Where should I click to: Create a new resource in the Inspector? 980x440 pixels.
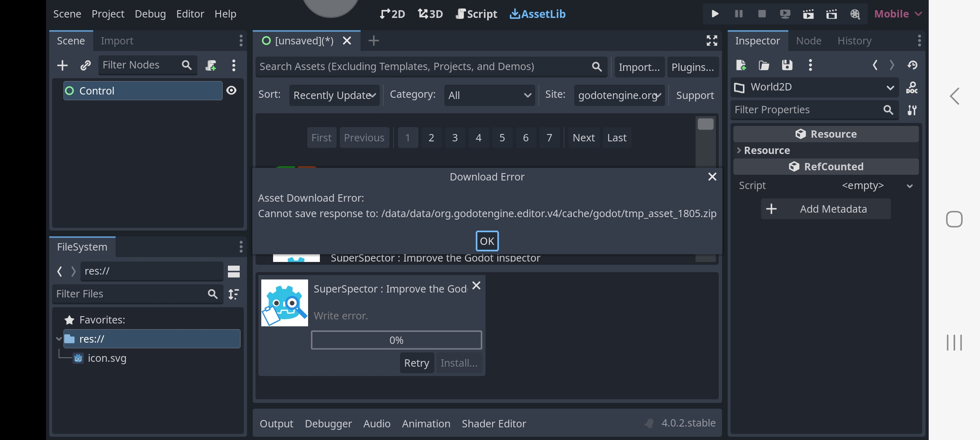[741, 65]
